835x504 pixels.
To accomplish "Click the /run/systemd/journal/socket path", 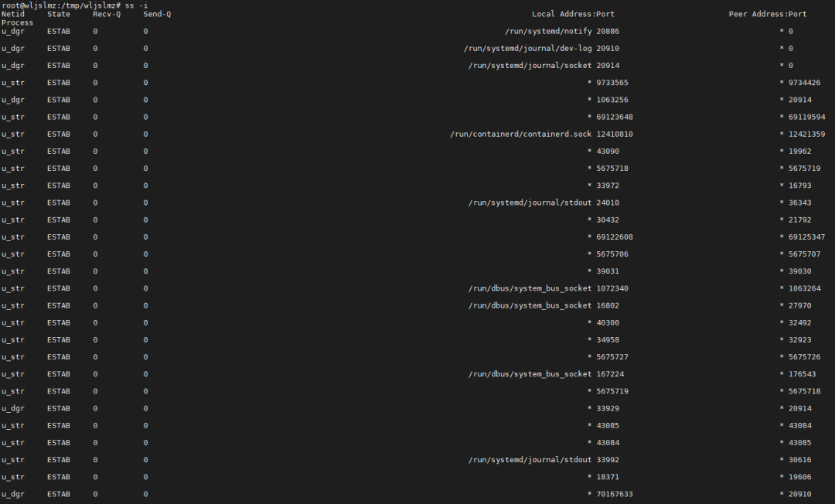I will pyautogui.click(x=530, y=66).
